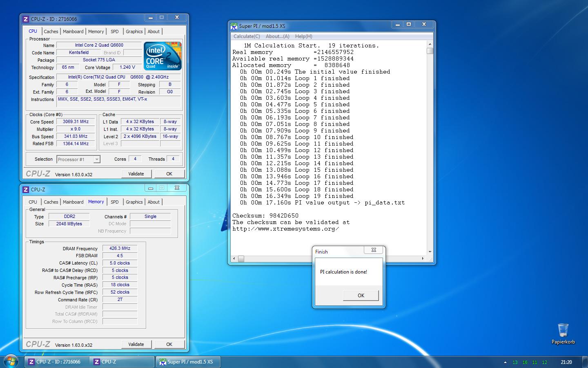The image size is (588, 368).
Task: Click Validate in the CPU-Z Memory window
Action: point(136,344)
